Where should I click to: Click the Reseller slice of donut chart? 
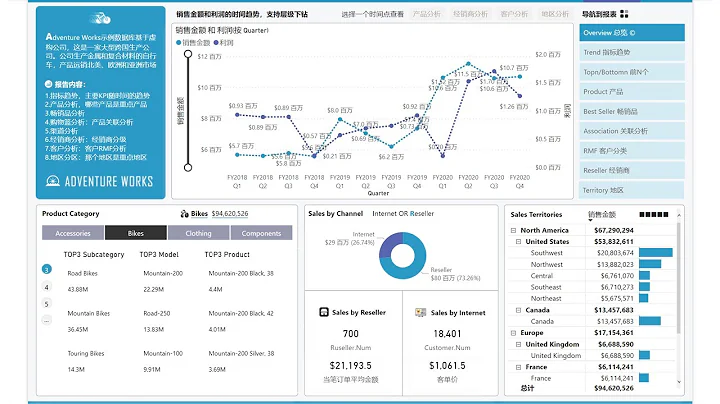[410, 267]
